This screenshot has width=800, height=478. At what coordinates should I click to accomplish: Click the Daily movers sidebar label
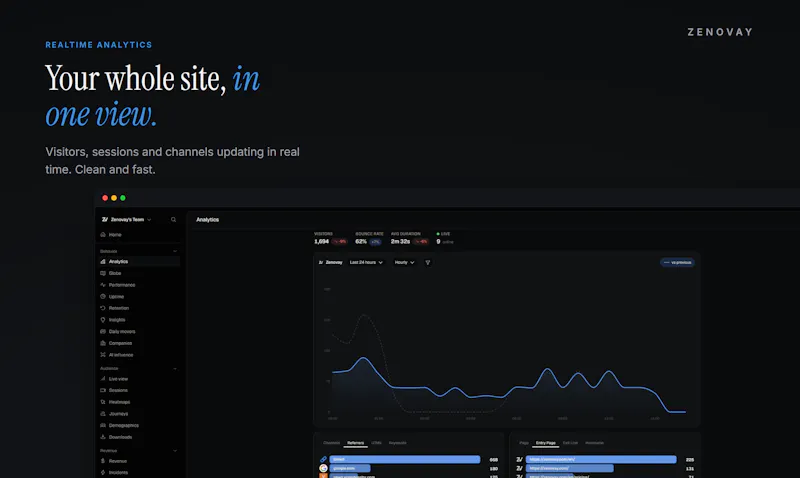pos(122,332)
